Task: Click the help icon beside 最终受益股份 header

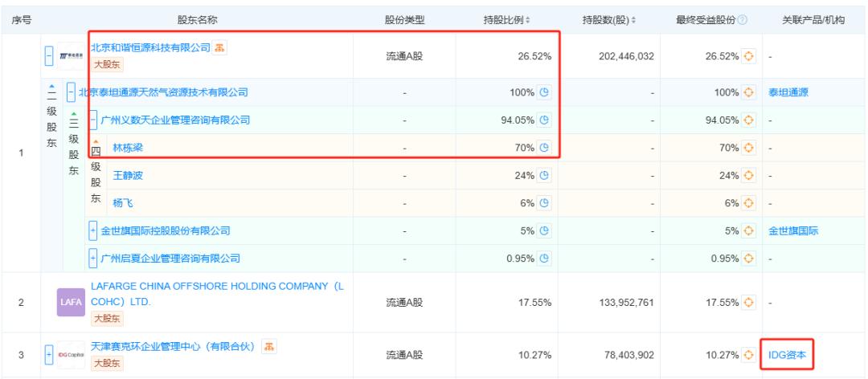Action: pyautogui.click(x=743, y=19)
